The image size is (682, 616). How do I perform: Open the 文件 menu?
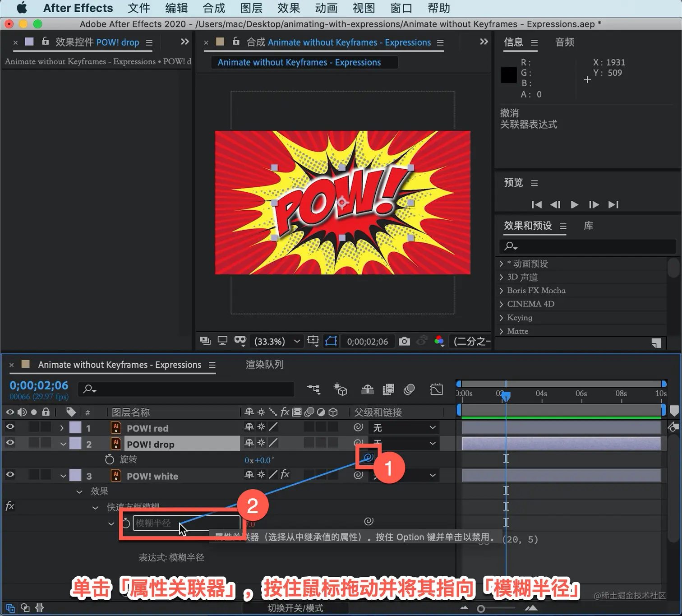(138, 8)
